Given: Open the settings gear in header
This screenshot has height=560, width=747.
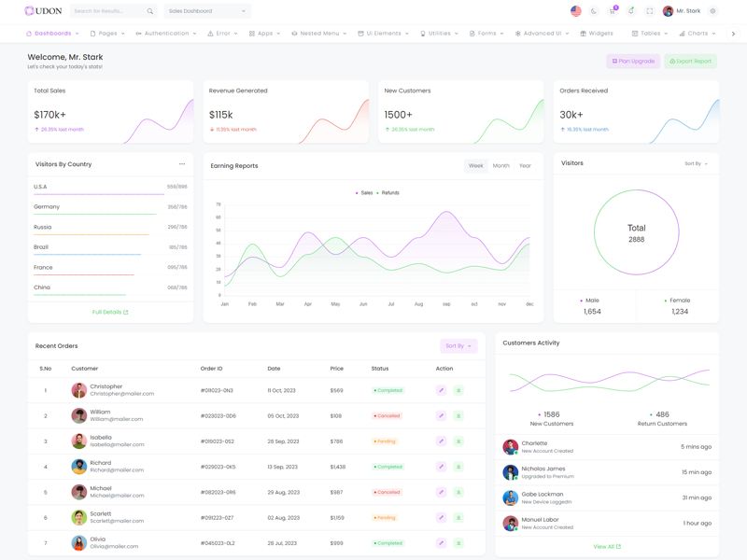Looking at the screenshot, I should coord(712,11).
